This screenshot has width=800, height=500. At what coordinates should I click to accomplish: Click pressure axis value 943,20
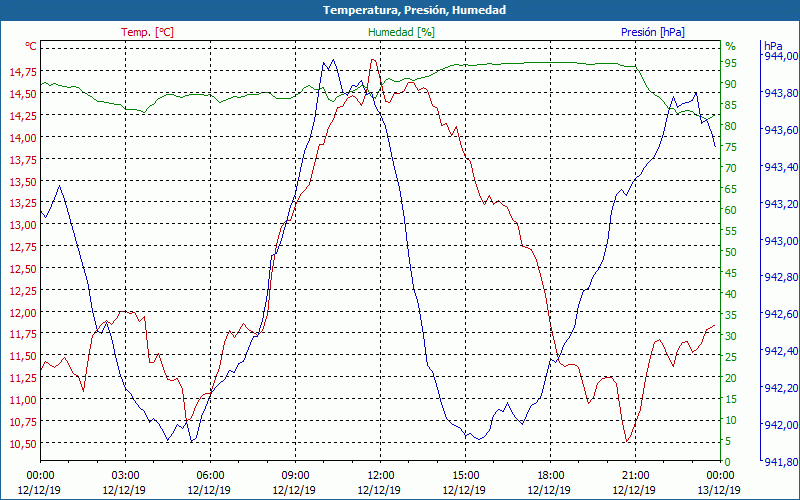coord(781,204)
